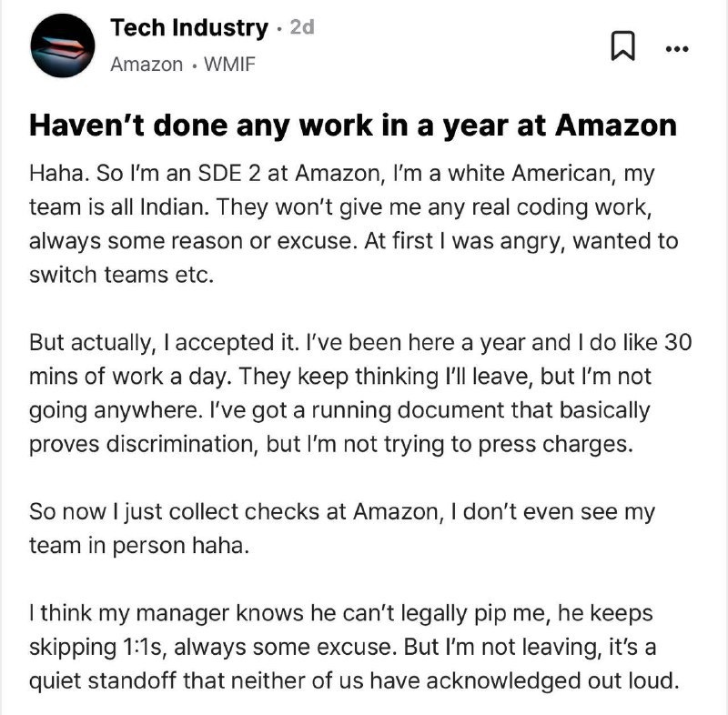The image size is (728, 715).
Task: Open the Amazon company tag
Action: (147, 64)
